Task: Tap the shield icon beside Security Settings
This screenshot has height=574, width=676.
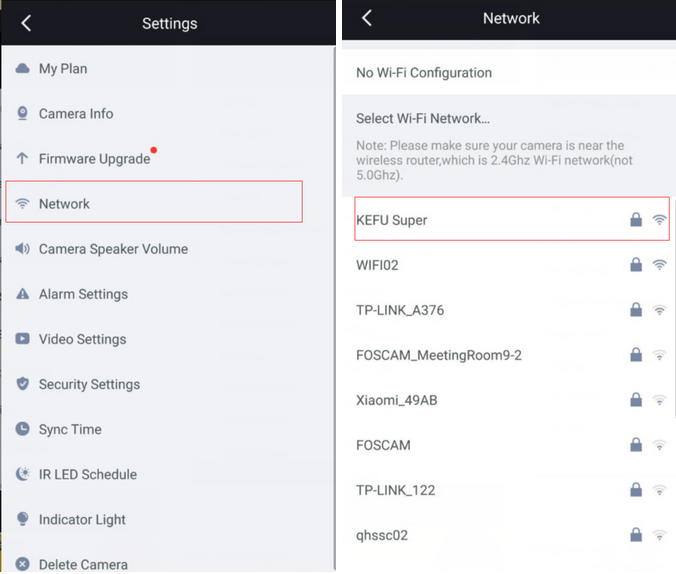Action: point(22,384)
